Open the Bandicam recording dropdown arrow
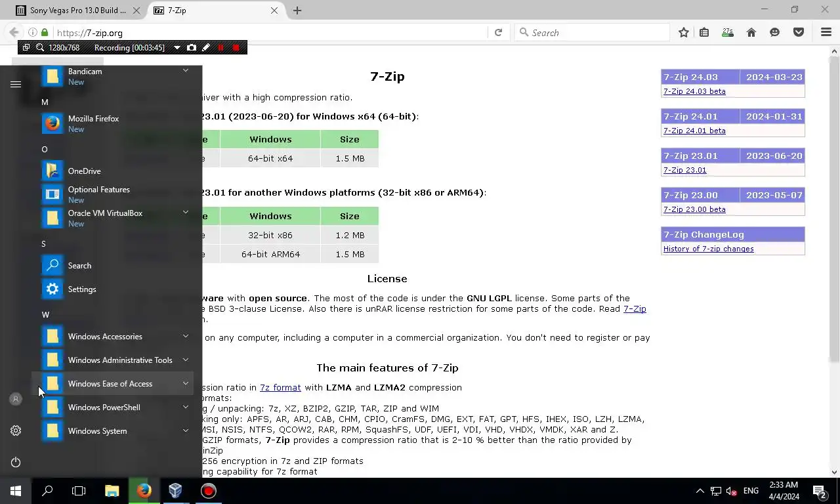 (x=177, y=47)
